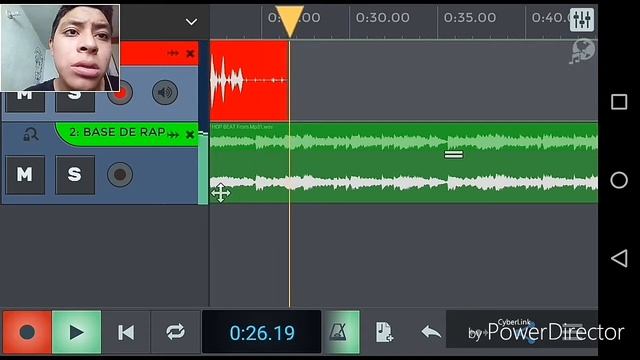This screenshot has height=360, width=640.
Task: Open the globe music share icon
Action: (582, 51)
